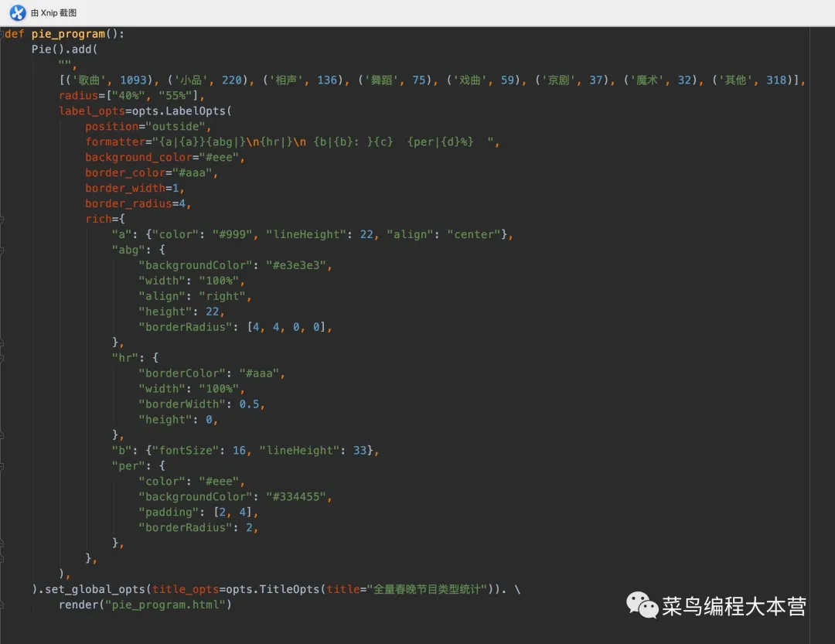Viewport: 835px width, 644px height.
Task: Click the 'render(' call
Action: pos(81,605)
